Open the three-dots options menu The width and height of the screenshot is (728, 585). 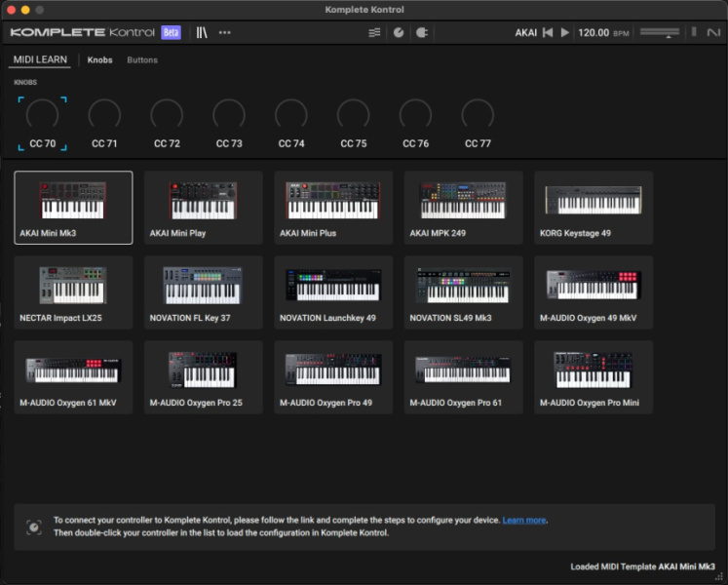225,32
